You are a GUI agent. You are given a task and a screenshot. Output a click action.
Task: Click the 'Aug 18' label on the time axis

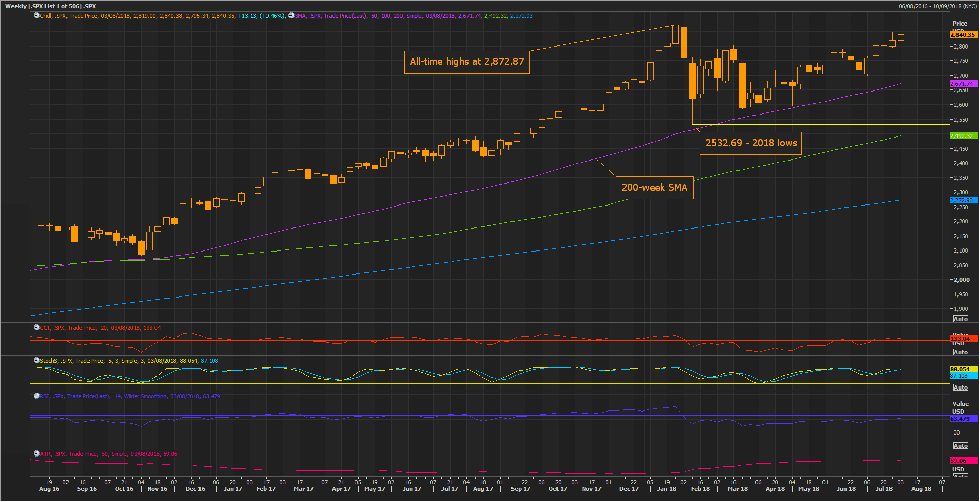921,489
